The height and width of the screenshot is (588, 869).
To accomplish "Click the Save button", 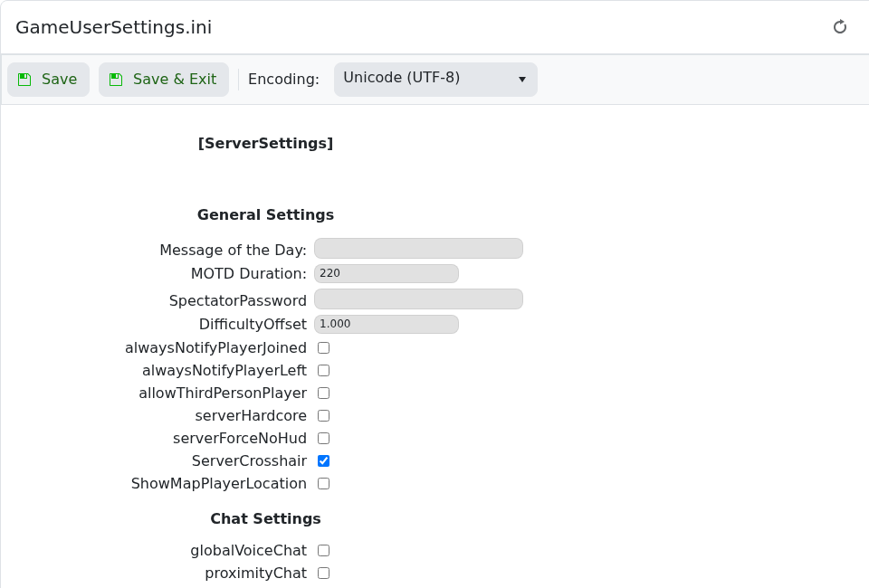I will coord(48,80).
